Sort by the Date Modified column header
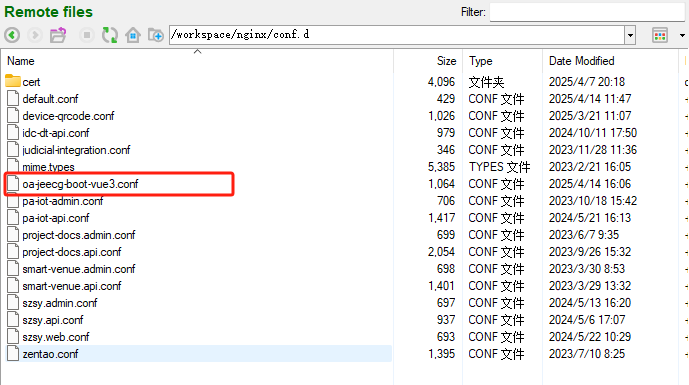The image size is (689, 385). coord(581,61)
